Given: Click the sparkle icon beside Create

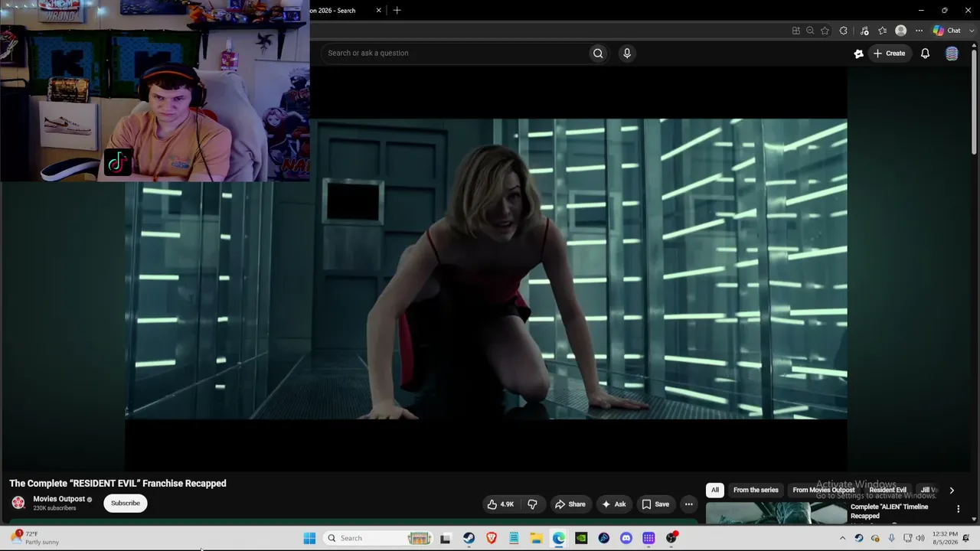Looking at the screenshot, I should pos(858,53).
